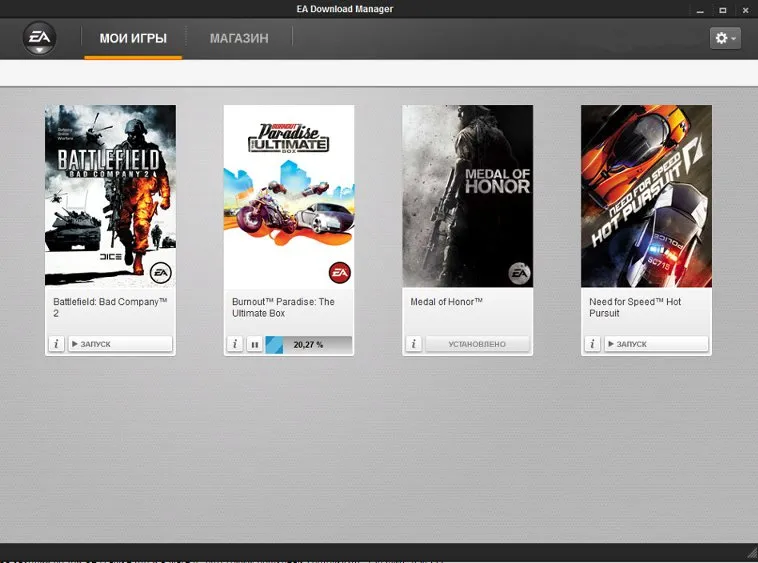Open info for Battlefield: Bad Company 2
This screenshot has height=563, width=758.
point(57,344)
